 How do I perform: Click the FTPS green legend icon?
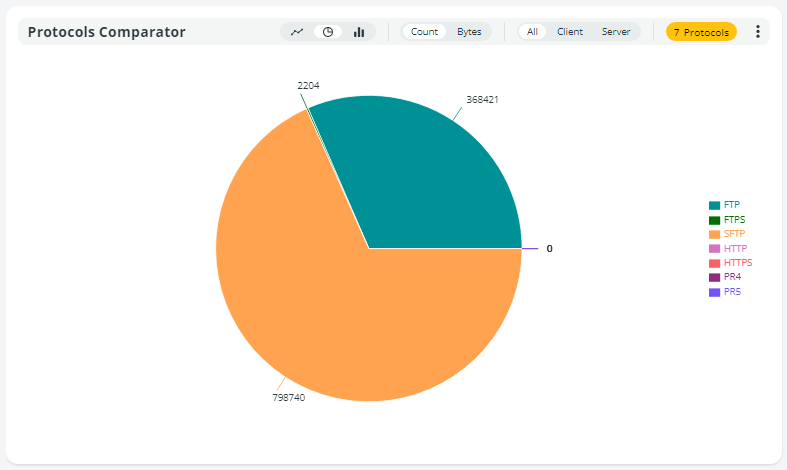(714, 220)
